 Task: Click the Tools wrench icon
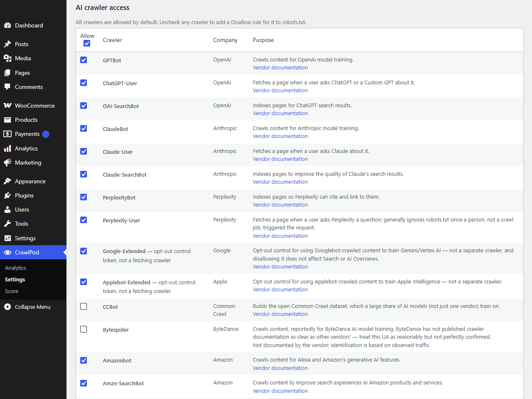click(7, 224)
